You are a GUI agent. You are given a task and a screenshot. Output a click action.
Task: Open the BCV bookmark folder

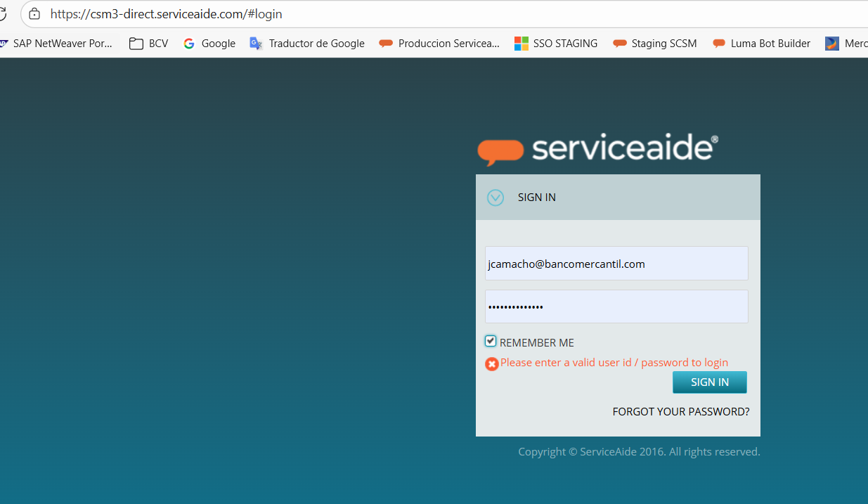point(149,44)
